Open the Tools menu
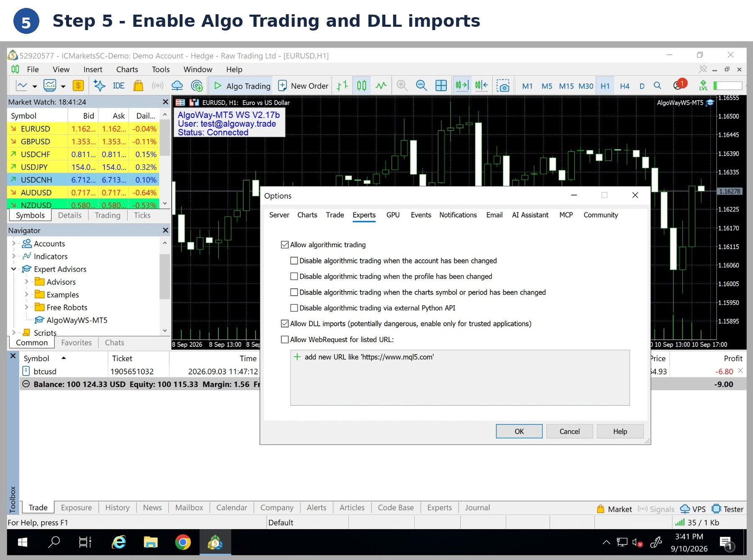The image size is (753, 560). [x=161, y=69]
